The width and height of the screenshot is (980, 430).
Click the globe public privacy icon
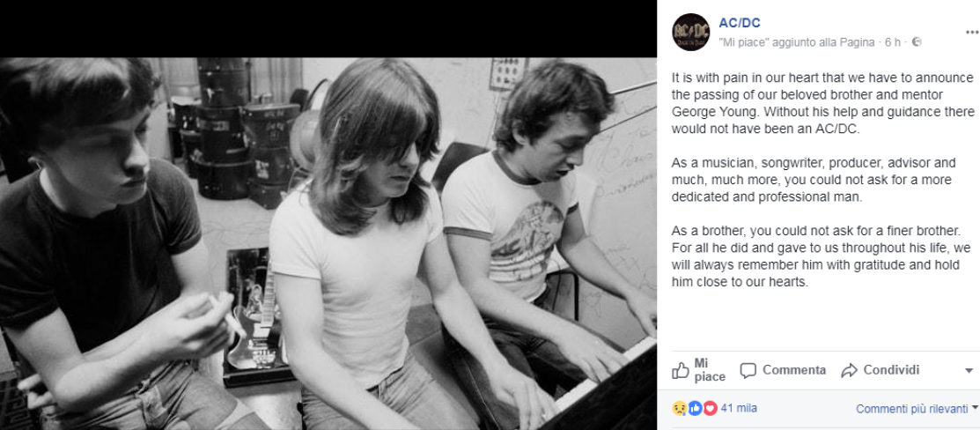(x=917, y=42)
